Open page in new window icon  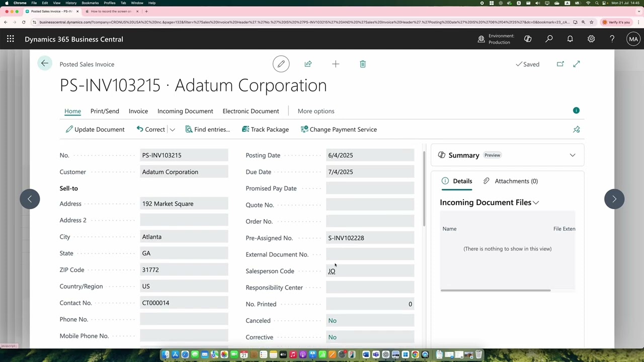560,64
